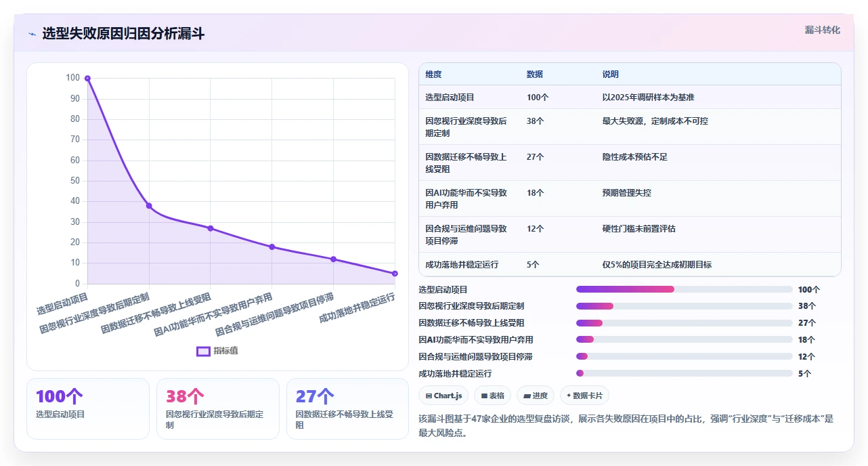Click the chart point at value 12

[x=333, y=259]
